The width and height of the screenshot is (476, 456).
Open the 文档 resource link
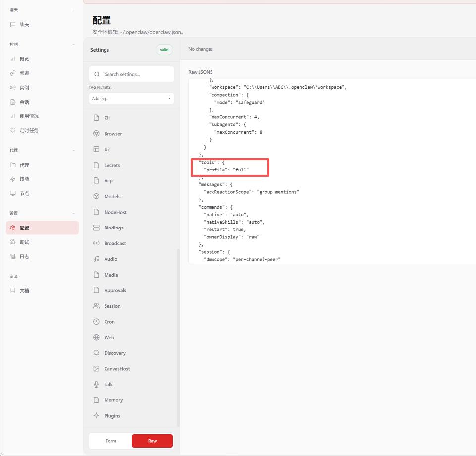tap(24, 291)
